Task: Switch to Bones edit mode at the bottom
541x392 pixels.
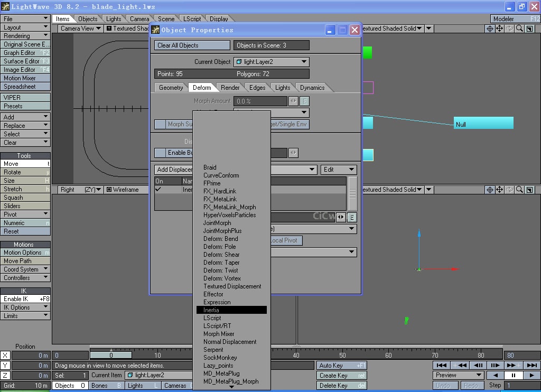Action: pos(106,386)
